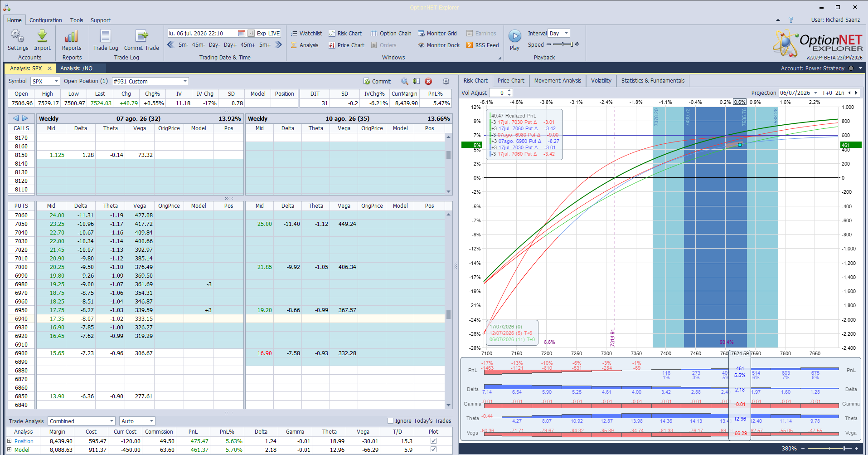Click the red delete position icon
This screenshot has width=868, height=455.
428,82
